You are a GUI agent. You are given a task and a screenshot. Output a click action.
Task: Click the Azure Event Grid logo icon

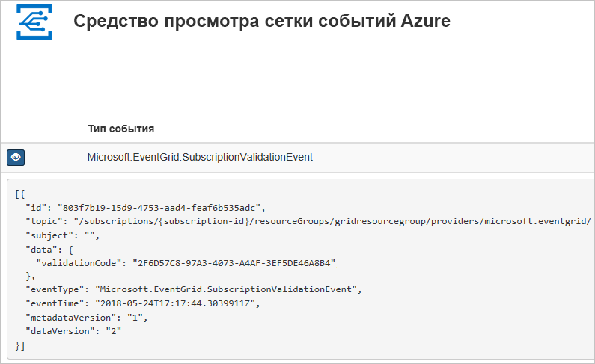pyautogui.click(x=34, y=22)
